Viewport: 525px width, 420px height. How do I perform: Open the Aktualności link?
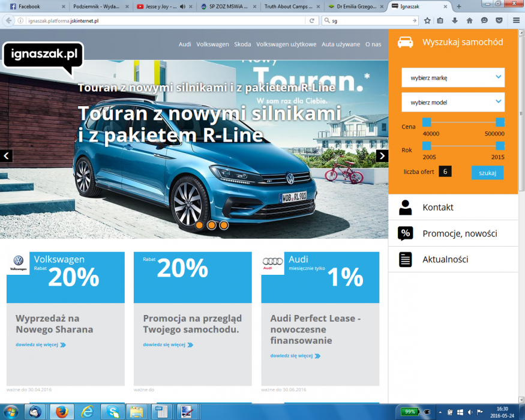[445, 260]
